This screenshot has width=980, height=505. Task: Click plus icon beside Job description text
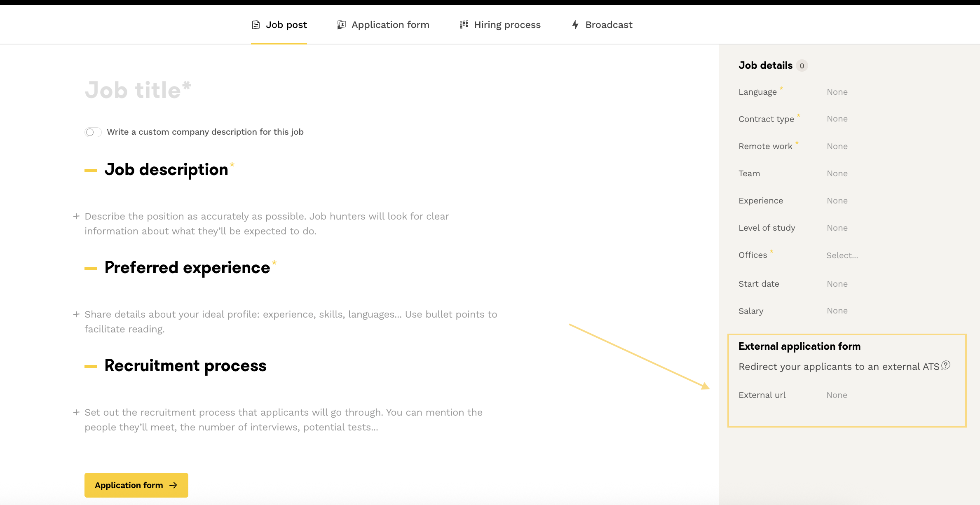[x=76, y=216]
